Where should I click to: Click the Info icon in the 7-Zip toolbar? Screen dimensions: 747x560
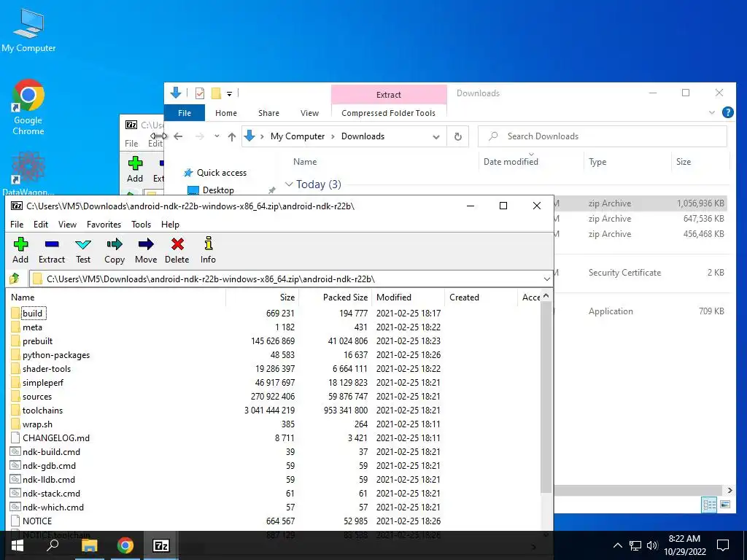click(x=208, y=250)
